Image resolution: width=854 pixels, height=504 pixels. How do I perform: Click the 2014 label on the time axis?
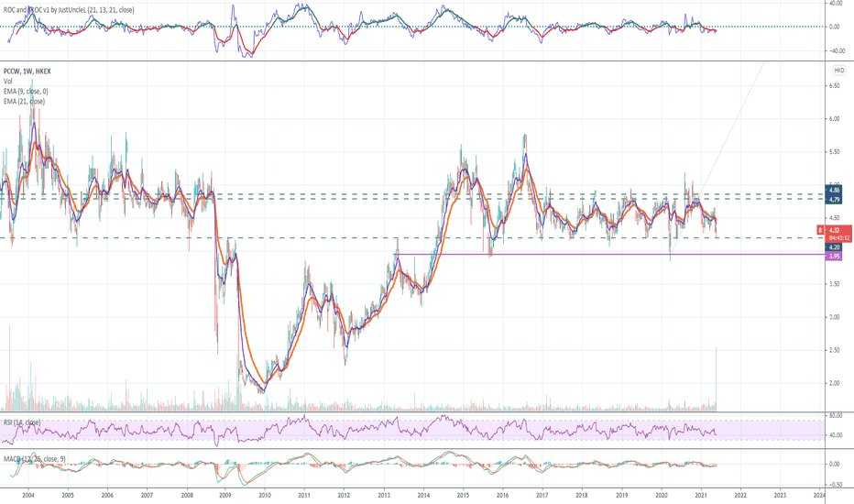pyautogui.click(x=423, y=495)
